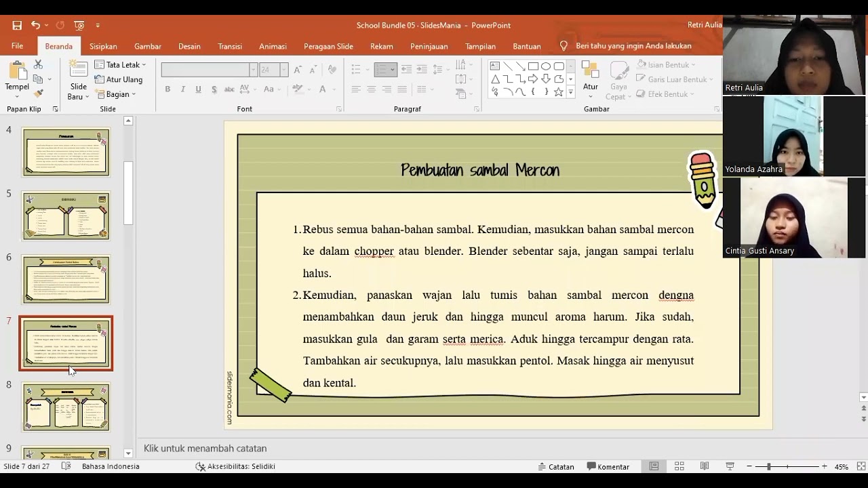
Task: Switch to Slide Sorter view
Action: point(679,466)
